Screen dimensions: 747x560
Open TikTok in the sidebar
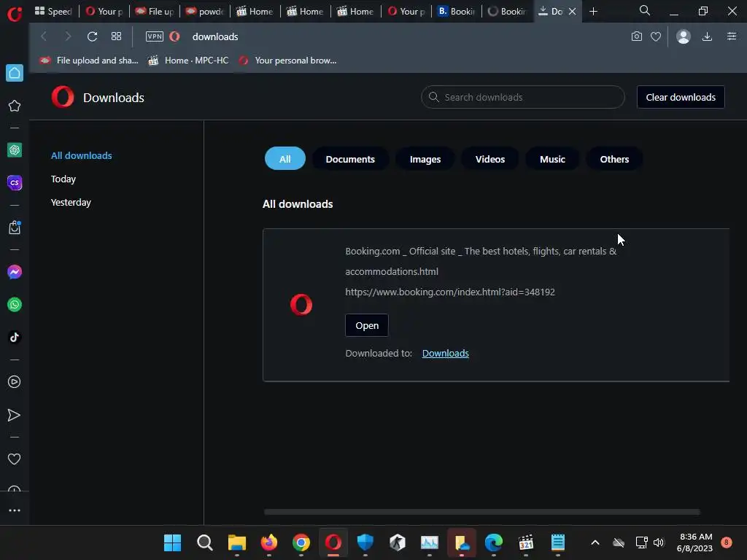click(15, 337)
